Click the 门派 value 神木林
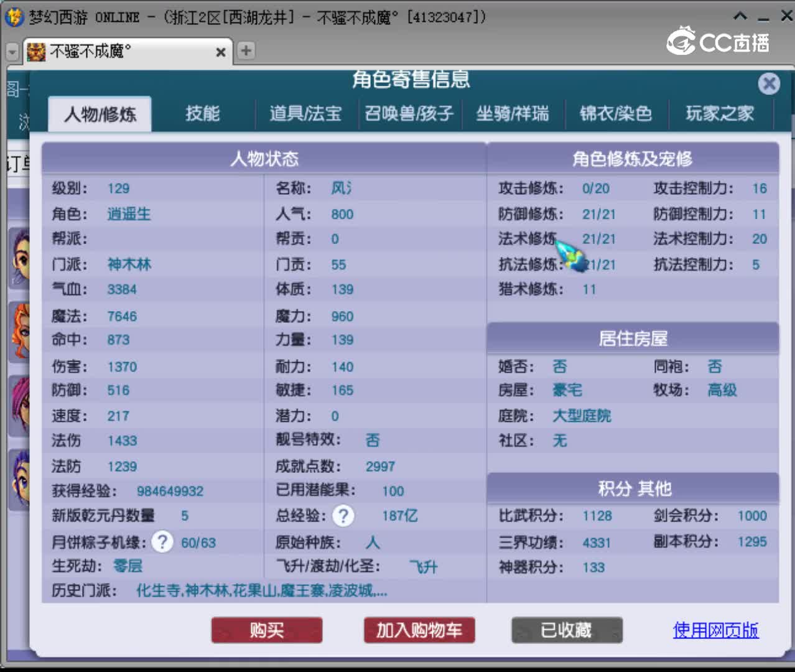 129,264
